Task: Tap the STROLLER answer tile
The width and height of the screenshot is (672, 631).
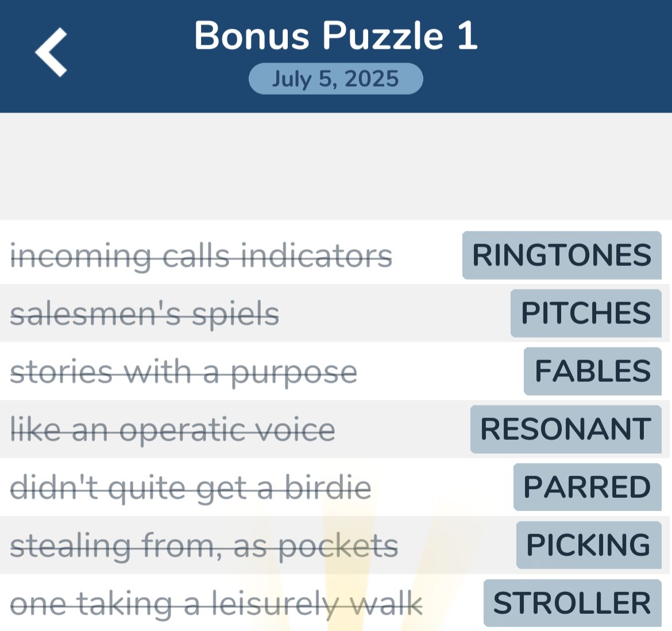Action: click(570, 603)
